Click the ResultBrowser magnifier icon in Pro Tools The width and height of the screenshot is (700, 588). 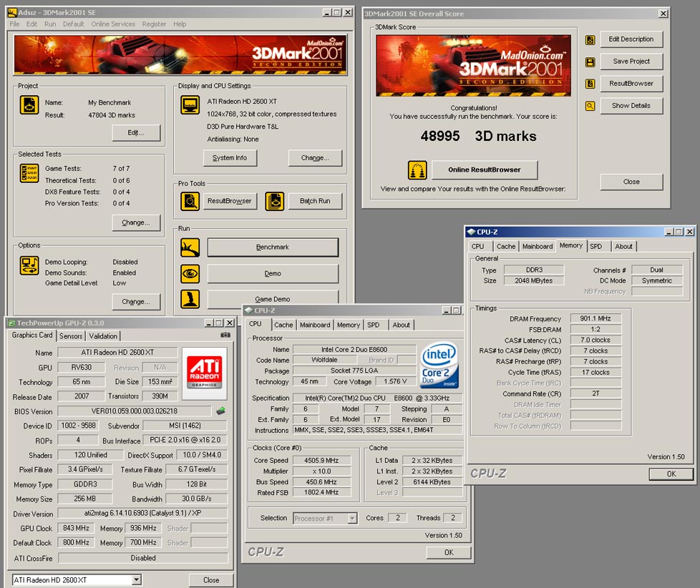click(x=190, y=201)
